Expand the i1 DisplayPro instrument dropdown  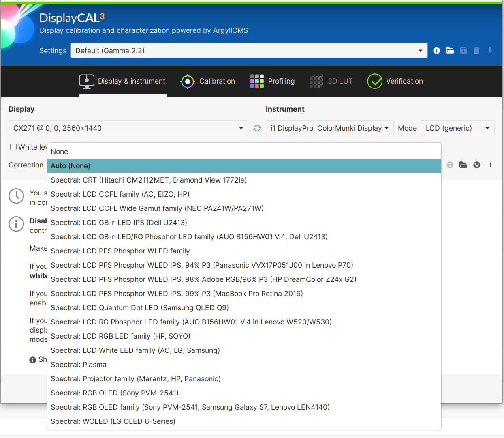tap(329, 128)
